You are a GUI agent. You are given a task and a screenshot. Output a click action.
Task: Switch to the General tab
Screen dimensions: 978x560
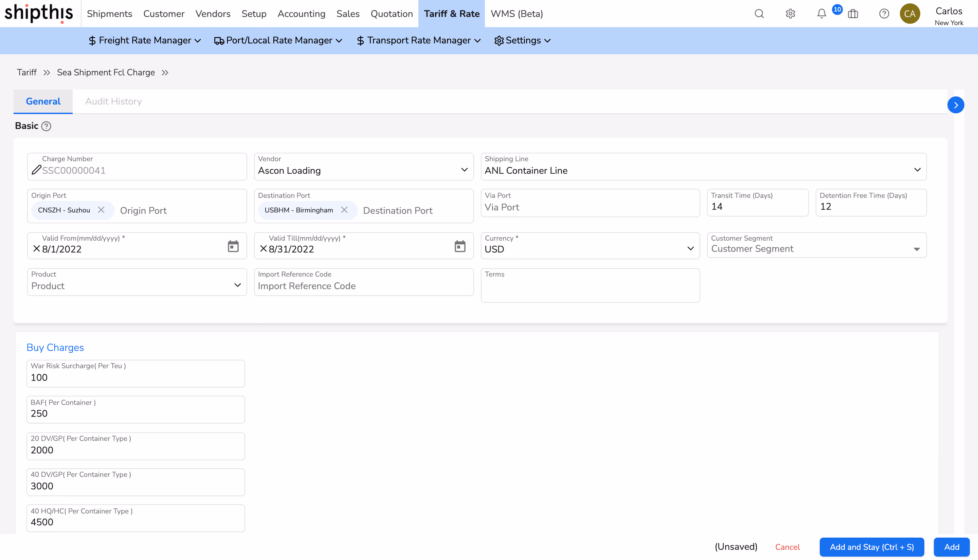[43, 101]
